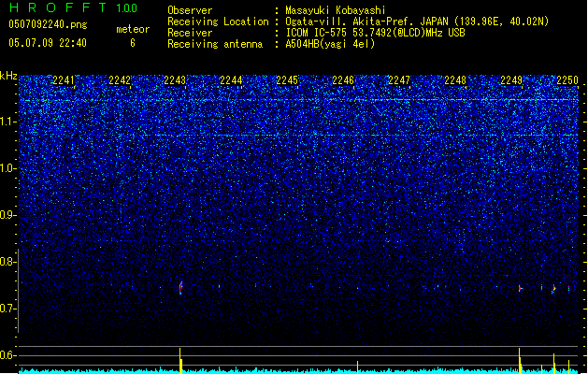Click the 2241 time marker
The height and width of the screenshot is (374, 588).
coord(64,80)
